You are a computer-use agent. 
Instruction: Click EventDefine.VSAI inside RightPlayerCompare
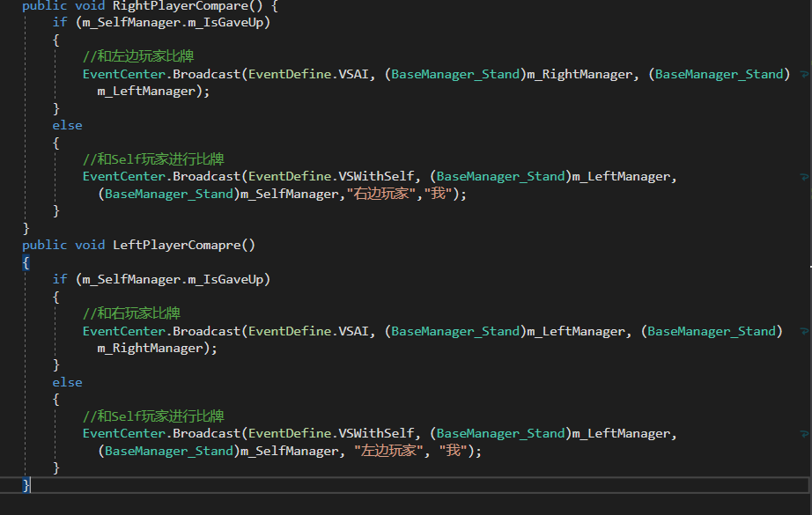(x=308, y=74)
